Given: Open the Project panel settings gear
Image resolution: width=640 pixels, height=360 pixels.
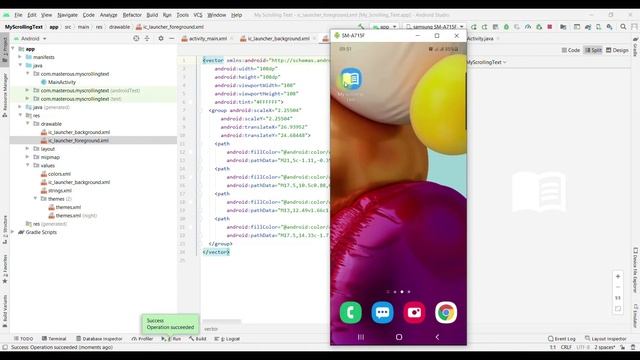Looking at the screenshot, I should pos(161,38).
